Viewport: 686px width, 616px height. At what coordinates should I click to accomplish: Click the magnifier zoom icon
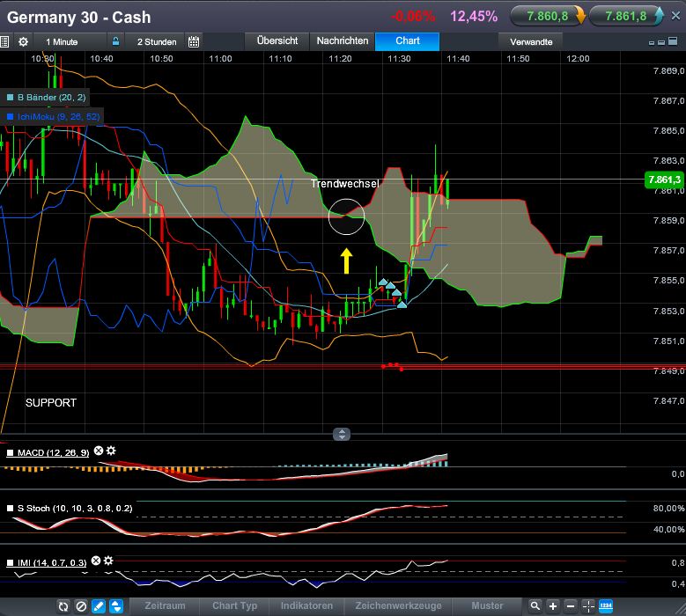535,606
